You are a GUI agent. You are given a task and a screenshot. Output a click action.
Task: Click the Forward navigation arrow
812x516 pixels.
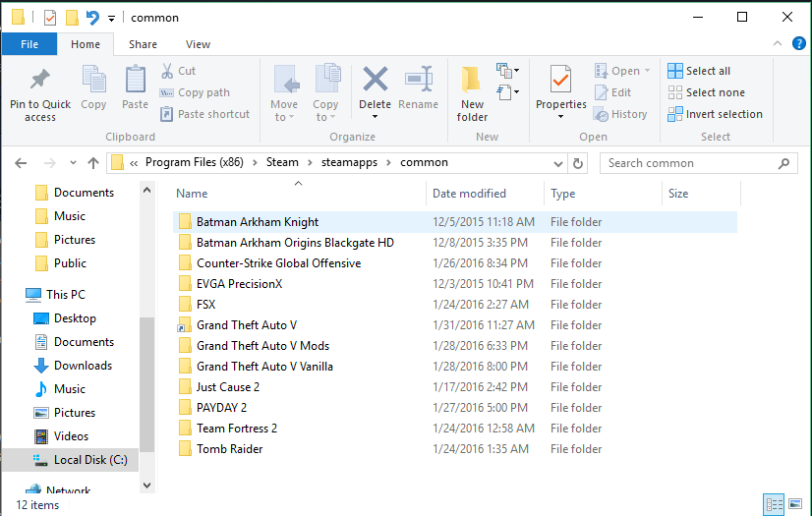click(x=50, y=163)
